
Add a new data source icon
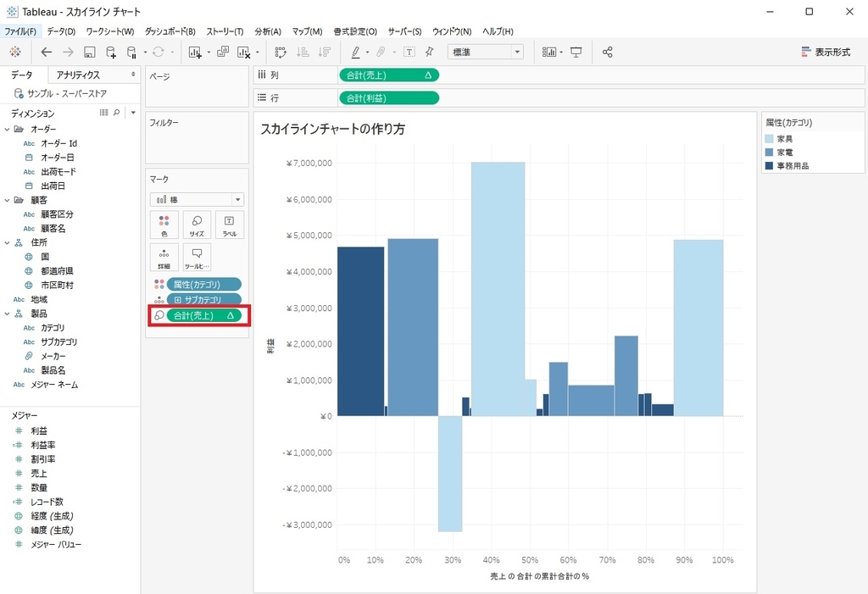(111, 52)
